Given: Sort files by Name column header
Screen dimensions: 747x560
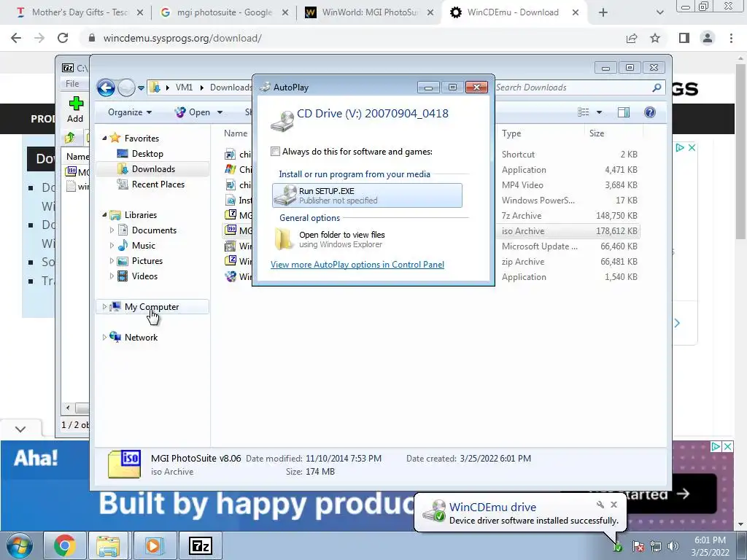Looking at the screenshot, I should tap(236, 134).
